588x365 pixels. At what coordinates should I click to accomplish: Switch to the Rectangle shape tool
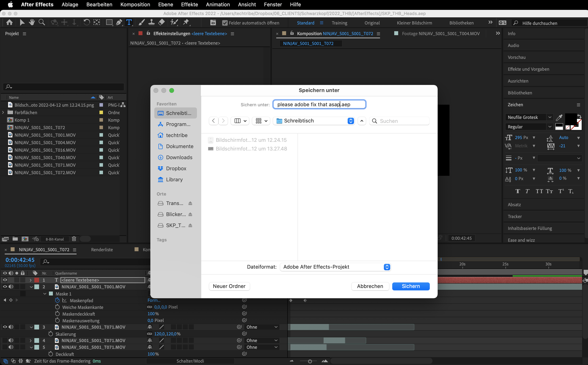pyautogui.click(x=109, y=22)
